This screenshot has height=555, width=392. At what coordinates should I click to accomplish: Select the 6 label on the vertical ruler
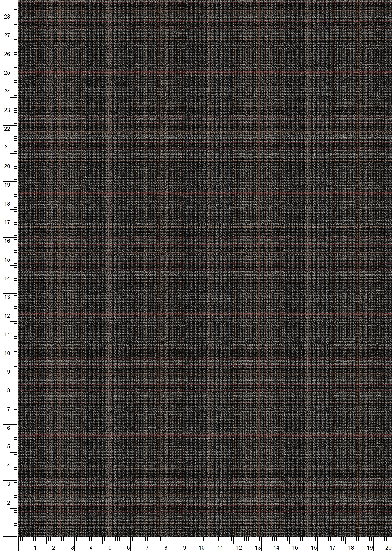[x=9, y=428]
